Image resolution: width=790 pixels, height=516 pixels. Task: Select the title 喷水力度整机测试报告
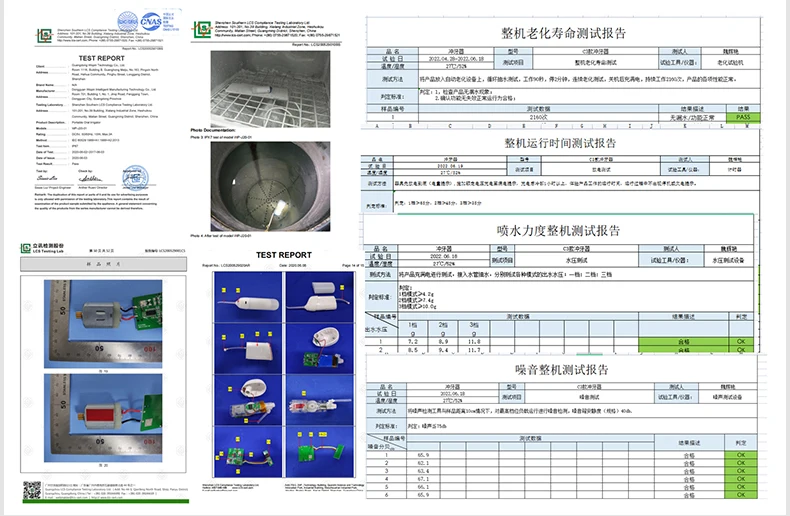(558, 231)
